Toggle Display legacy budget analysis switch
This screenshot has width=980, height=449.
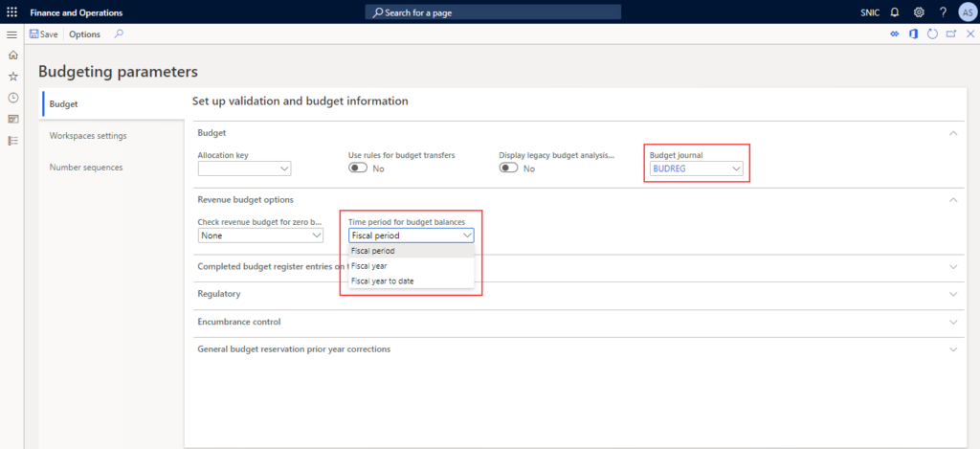coord(509,168)
